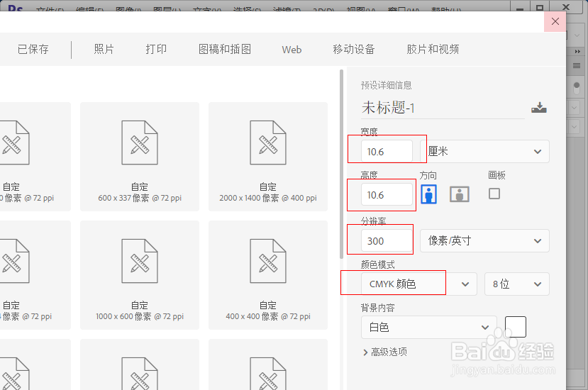Click the presets list scrollbar

coord(341,165)
